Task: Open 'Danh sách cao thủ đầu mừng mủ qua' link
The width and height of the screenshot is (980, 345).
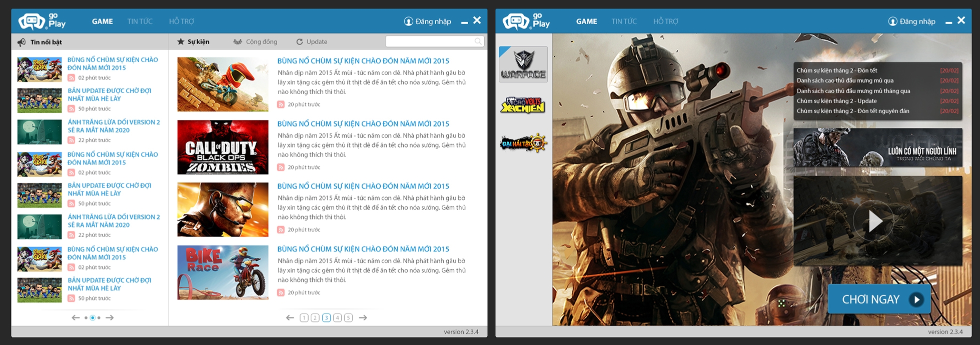Action: point(845,80)
